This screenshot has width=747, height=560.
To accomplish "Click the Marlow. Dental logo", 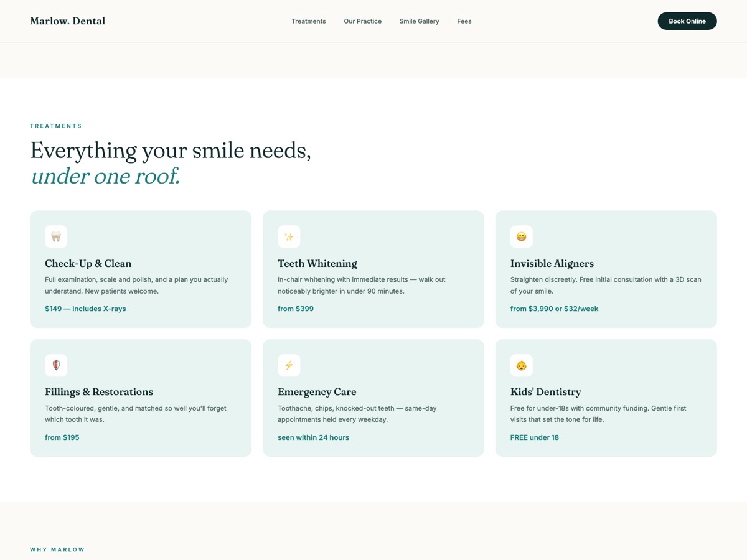I will pyautogui.click(x=68, y=21).
